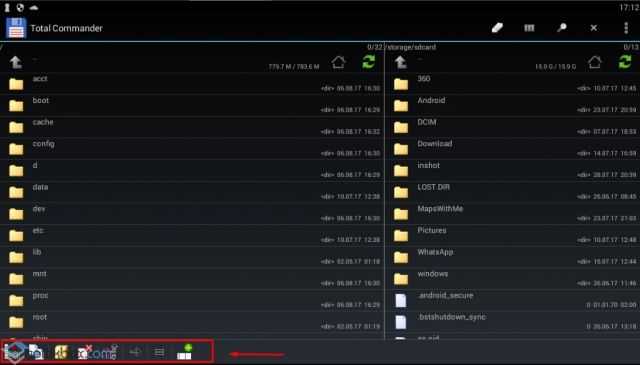Navigate up one level in sdcard panel
Screen dimensions: 640x365
pyautogui.click(x=401, y=62)
